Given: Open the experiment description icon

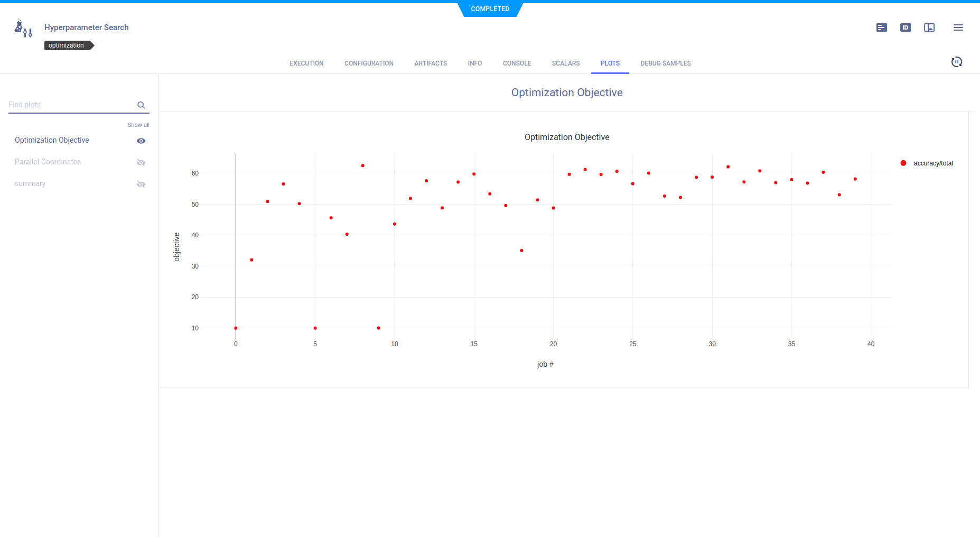Looking at the screenshot, I should point(881,27).
